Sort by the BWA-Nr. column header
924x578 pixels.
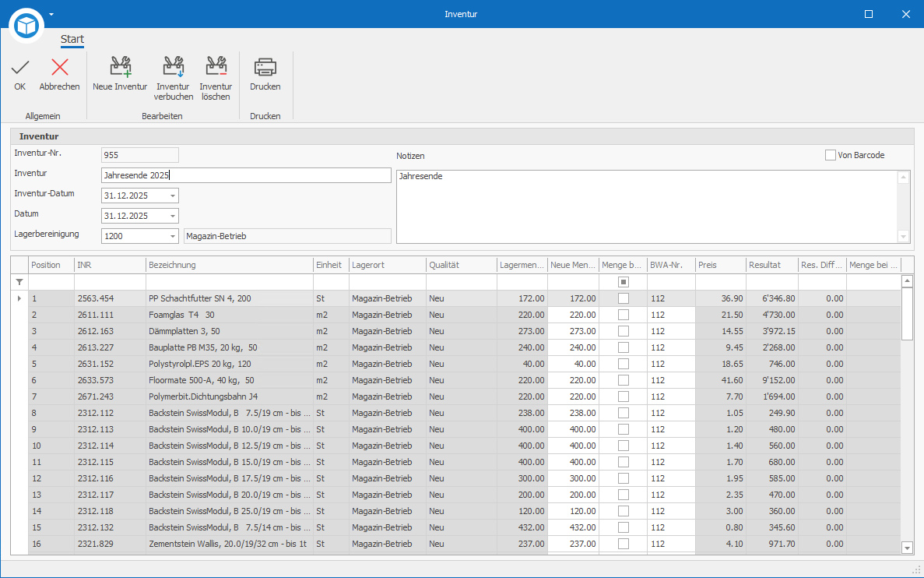671,266
